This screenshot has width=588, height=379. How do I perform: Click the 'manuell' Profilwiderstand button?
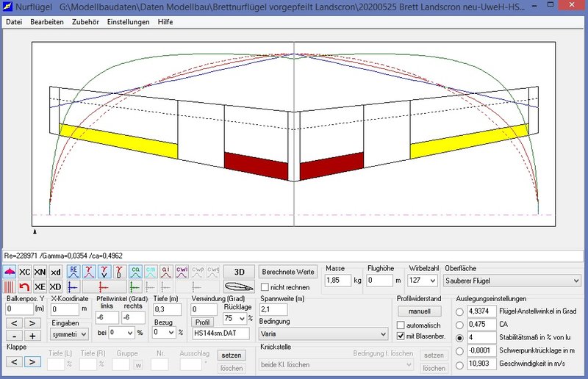tap(419, 311)
